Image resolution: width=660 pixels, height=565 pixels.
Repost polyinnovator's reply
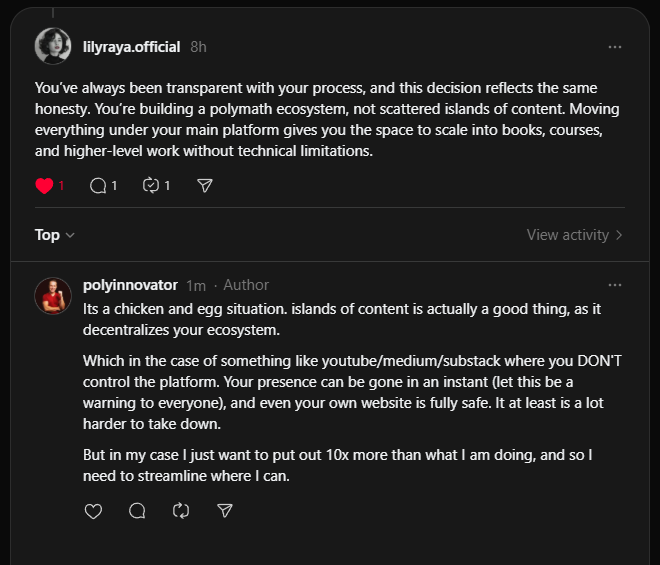point(181,510)
